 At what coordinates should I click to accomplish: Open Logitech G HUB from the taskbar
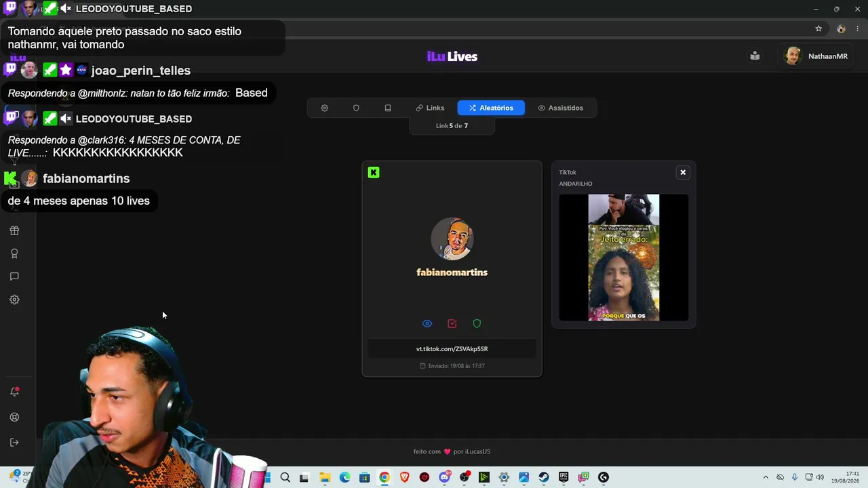click(604, 477)
